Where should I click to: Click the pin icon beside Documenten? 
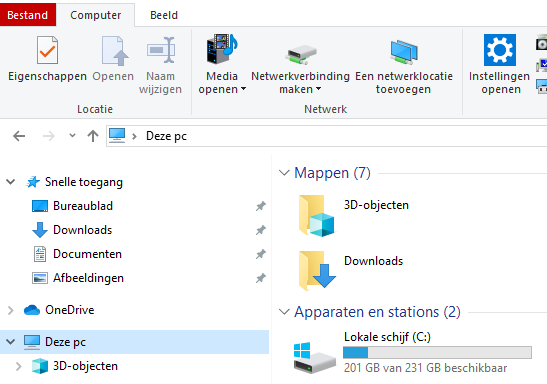tap(261, 254)
